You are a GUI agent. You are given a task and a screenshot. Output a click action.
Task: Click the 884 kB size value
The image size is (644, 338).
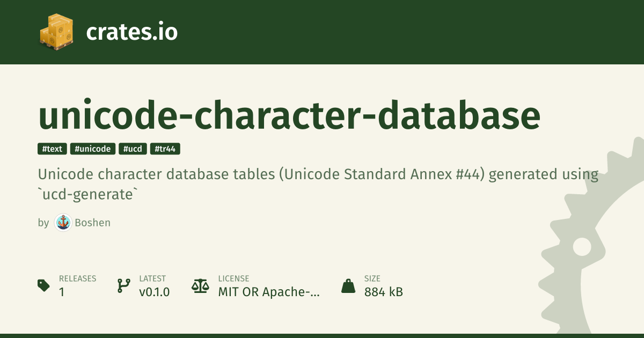(383, 292)
